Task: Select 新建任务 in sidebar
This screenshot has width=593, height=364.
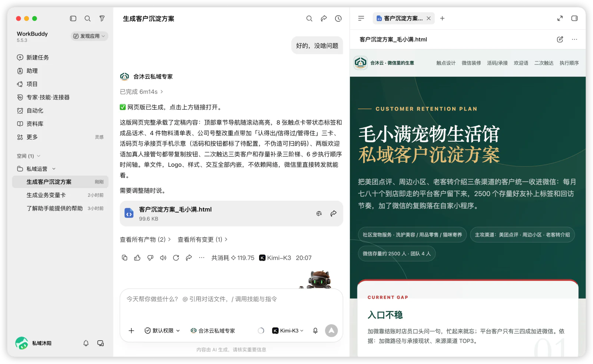Action: pos(60,57)
